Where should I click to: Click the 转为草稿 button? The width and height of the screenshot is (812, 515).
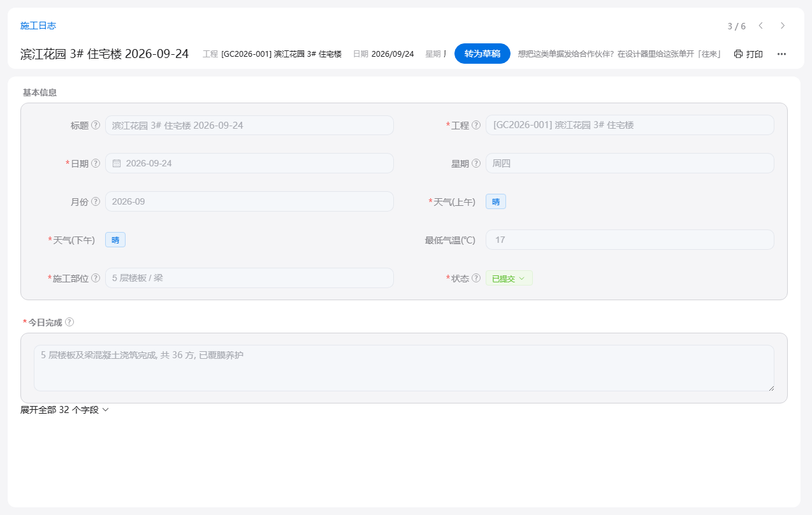point(482,54)
